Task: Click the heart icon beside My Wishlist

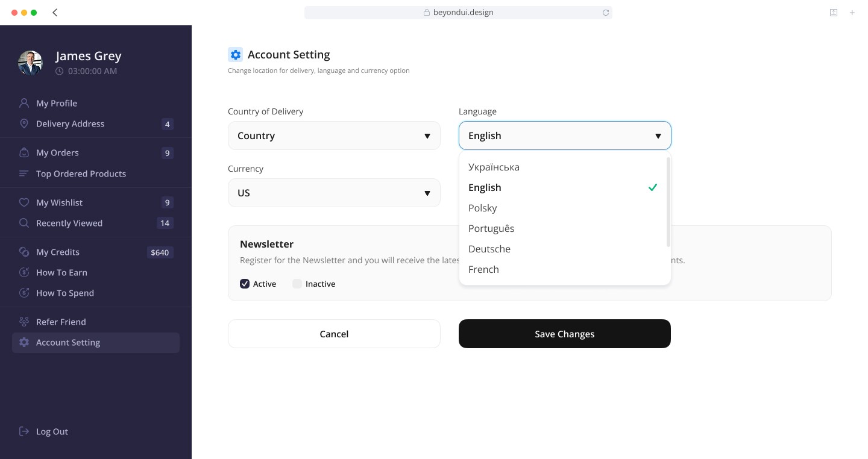Action: click(24, 202)
